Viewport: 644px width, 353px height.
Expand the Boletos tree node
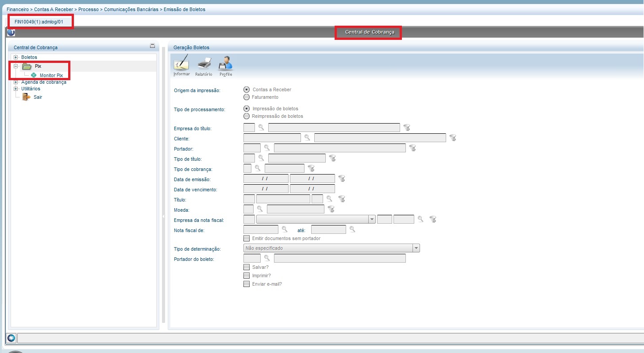16,57
